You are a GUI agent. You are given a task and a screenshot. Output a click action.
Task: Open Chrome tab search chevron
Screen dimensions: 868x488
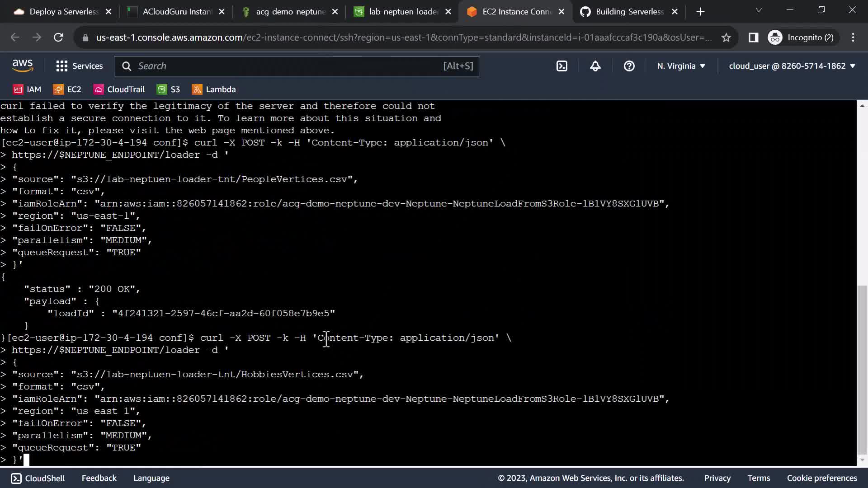coord(759,10)
